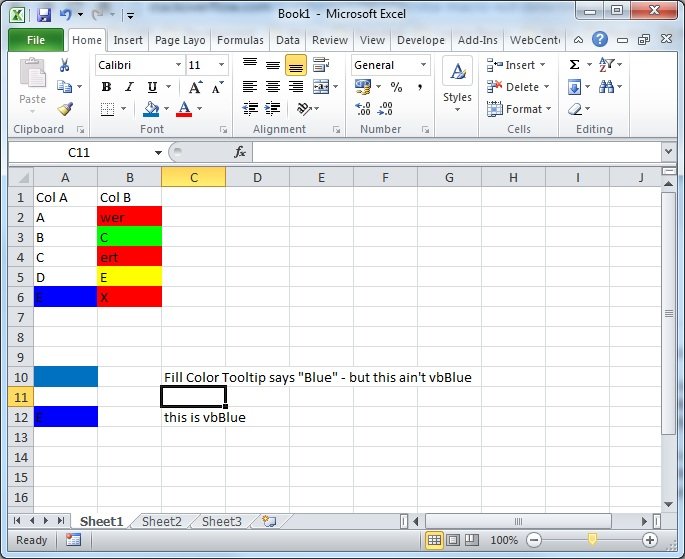The height and width of the screenshot is (559, 685).
Task: Click the green File button
Action: (36, 40)
